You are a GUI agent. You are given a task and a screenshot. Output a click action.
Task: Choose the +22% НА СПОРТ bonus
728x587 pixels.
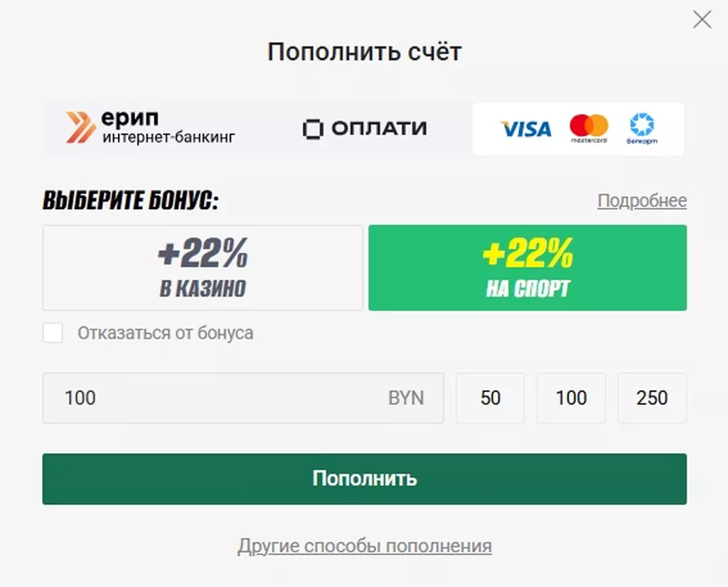point(528,268)
